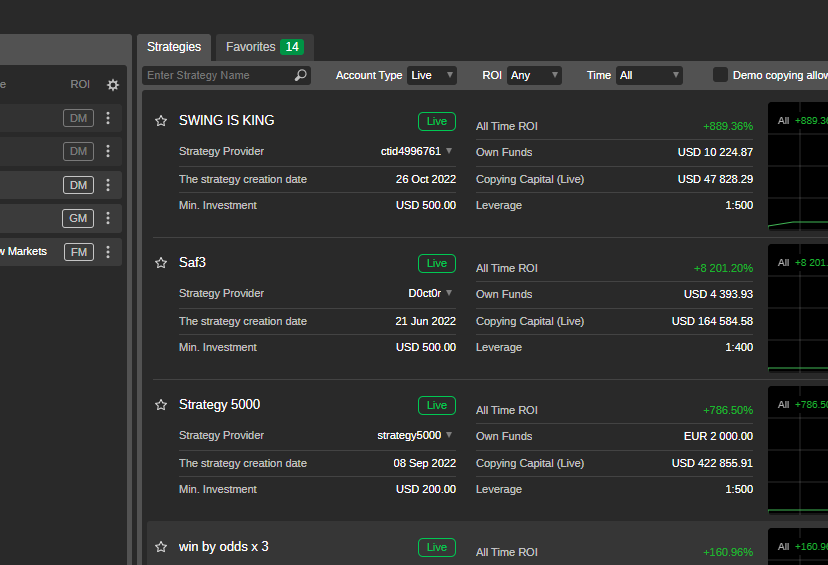Open the three-dot menu for the first DM row
This screenshot has width=828, height=565.
point(108,118)
